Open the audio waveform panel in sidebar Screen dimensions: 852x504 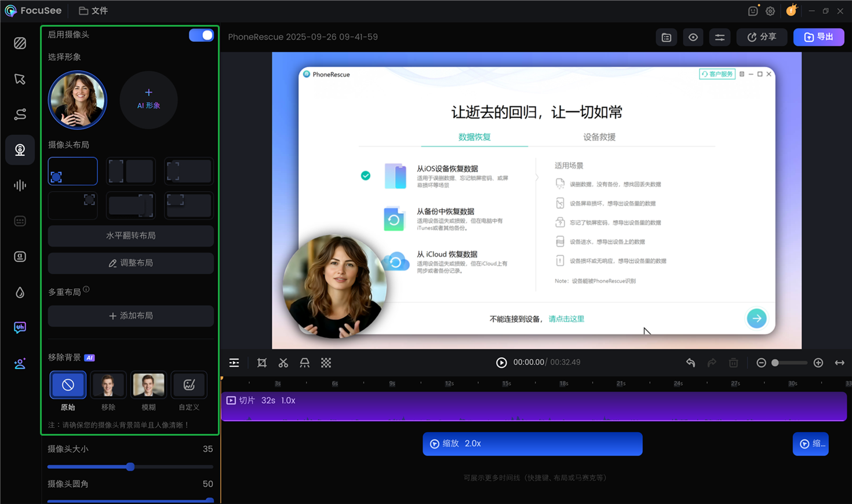pyautogui.click(x=20, y=185)
